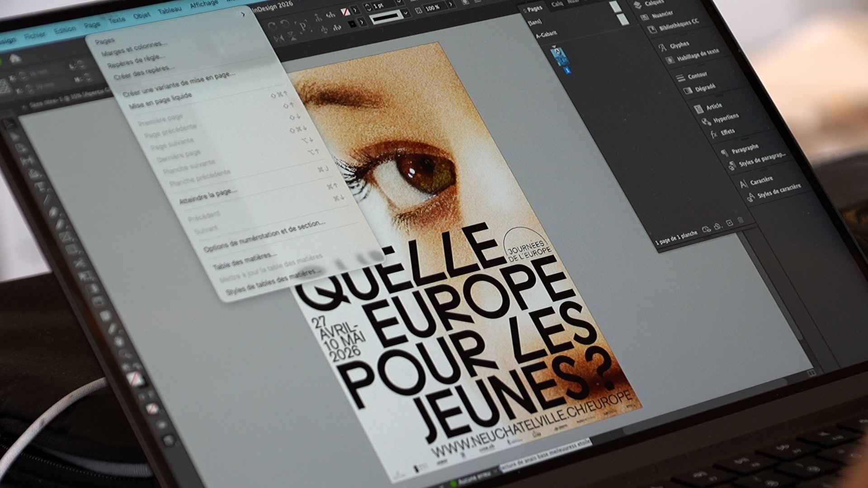This screenshot has width=868, height=488.
Task: Open the Habillage de texte panel
Action: [x=670, y=60]
